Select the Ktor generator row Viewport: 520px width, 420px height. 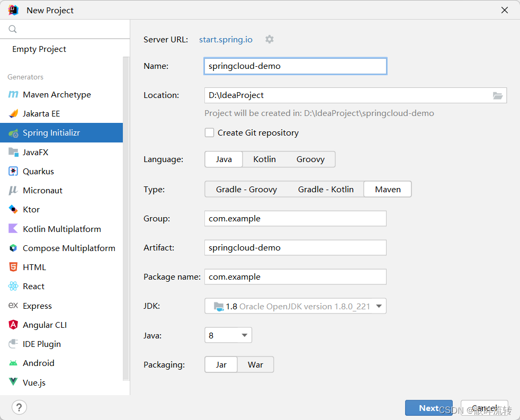coord(61,210)
